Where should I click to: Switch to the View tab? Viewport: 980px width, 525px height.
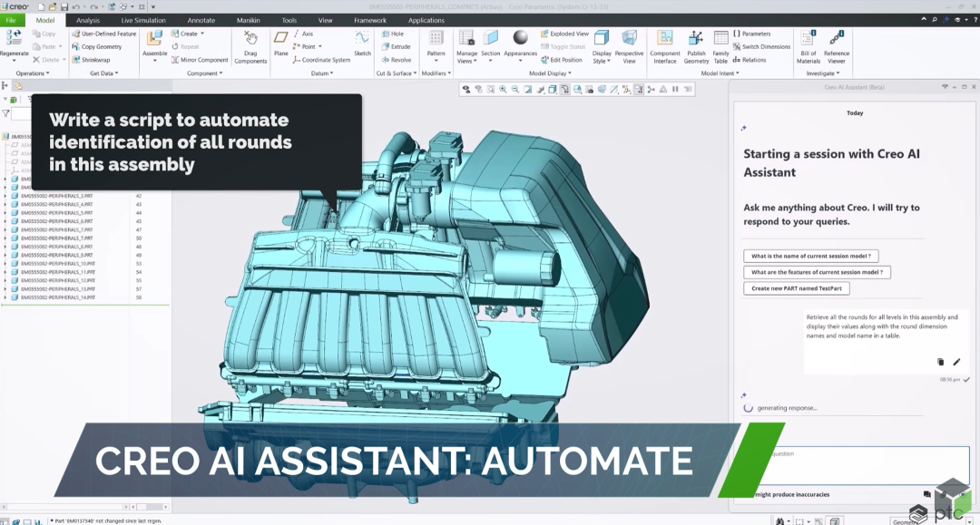tap(325, 21)
